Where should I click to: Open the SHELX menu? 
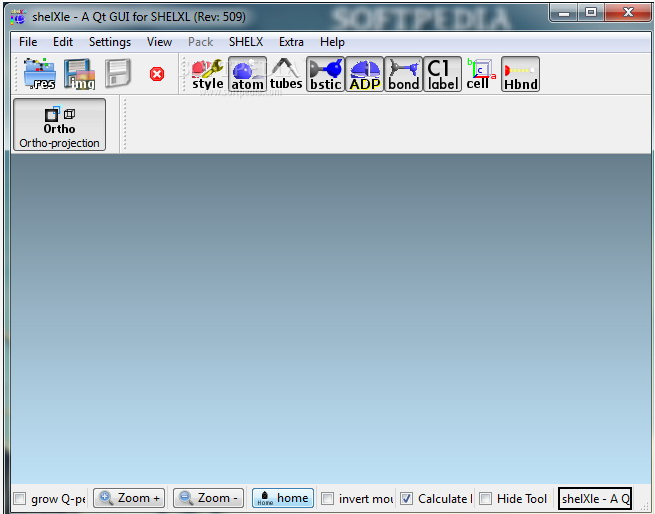(x=246, y=42)
